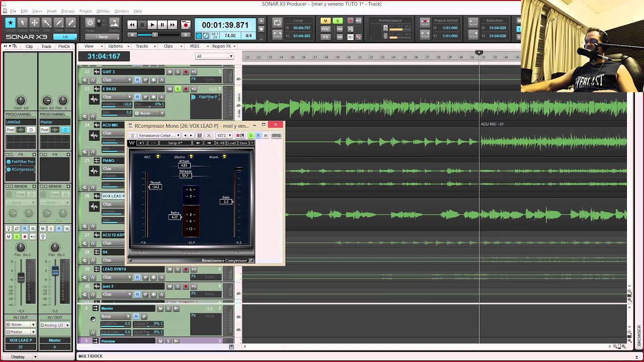Arm GUIT 3 track for recording
The width and height of the screenshot is (644, 362).
click(x=185, y=72)
